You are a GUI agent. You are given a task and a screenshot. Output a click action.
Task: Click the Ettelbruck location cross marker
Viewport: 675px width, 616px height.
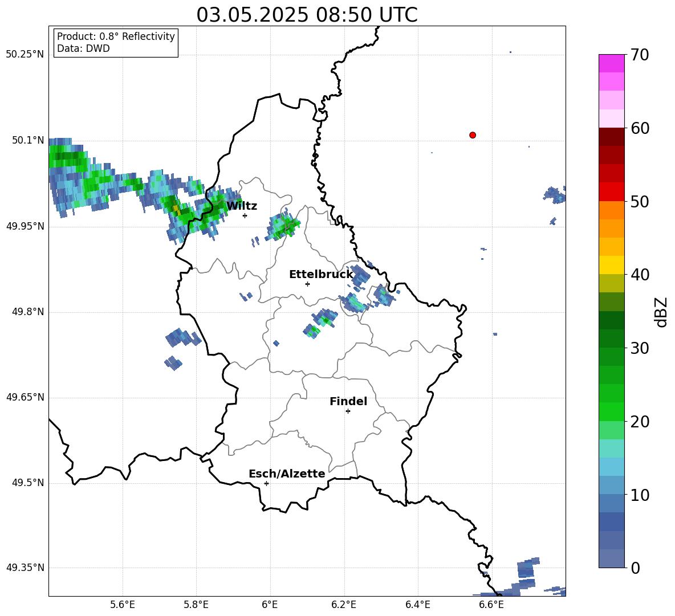[307, 284]
